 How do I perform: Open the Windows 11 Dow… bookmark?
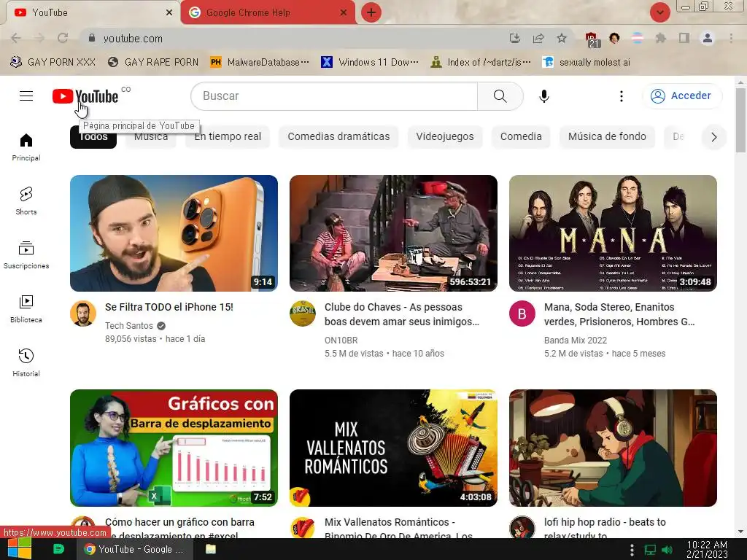click(370, 63)
